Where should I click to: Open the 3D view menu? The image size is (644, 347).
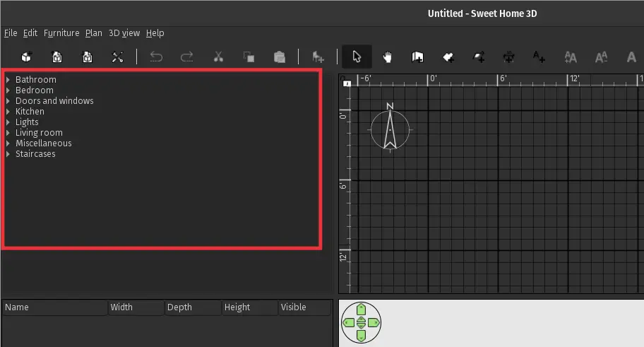[x=124, y=33]
